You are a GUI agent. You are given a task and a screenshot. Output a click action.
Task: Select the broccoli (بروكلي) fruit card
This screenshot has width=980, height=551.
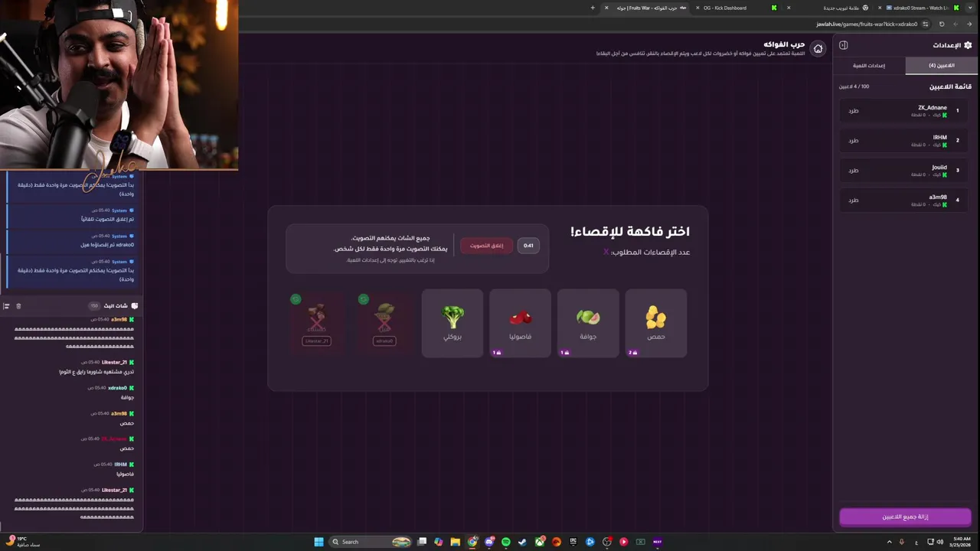pyautogui.click(x=452, y=323)
